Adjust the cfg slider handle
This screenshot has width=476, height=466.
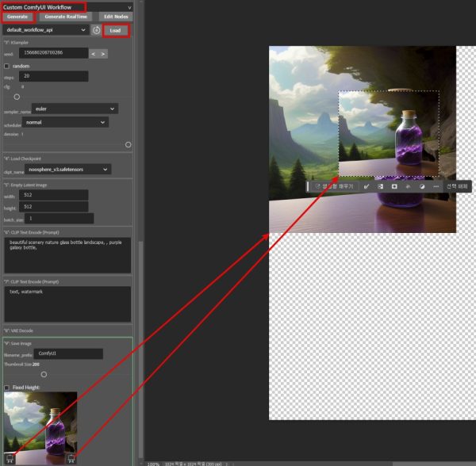tap(17, 97)
